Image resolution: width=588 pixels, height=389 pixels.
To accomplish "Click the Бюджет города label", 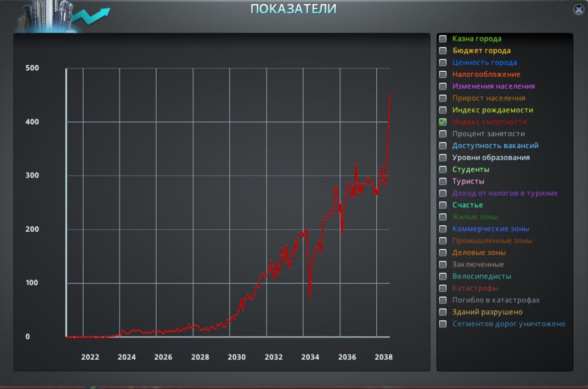I will [481, 51].
